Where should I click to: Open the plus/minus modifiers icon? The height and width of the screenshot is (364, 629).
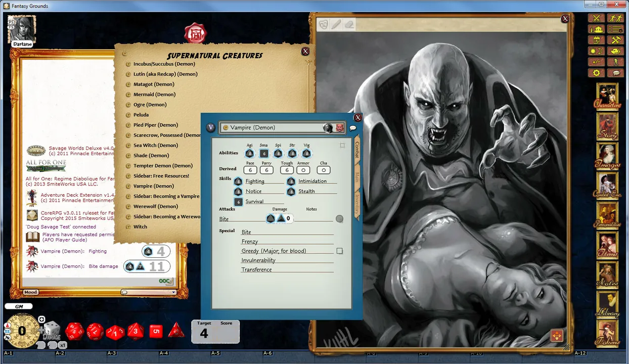[x=597, y=62]
